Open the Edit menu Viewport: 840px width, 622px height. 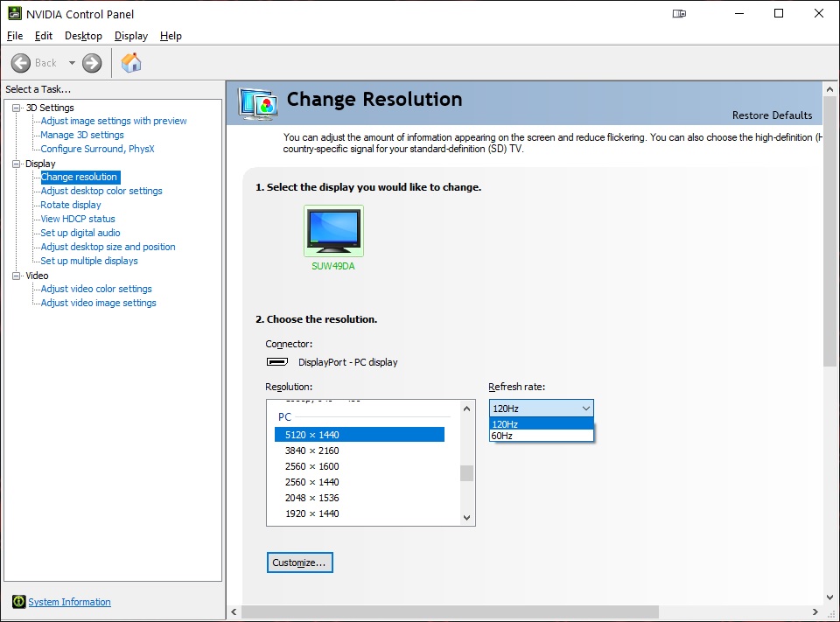tap(44, 36)
